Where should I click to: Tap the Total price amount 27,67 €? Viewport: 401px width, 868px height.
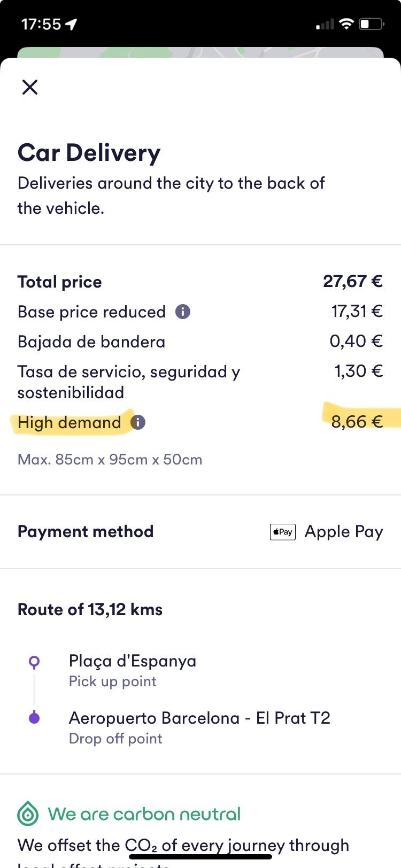353,281
